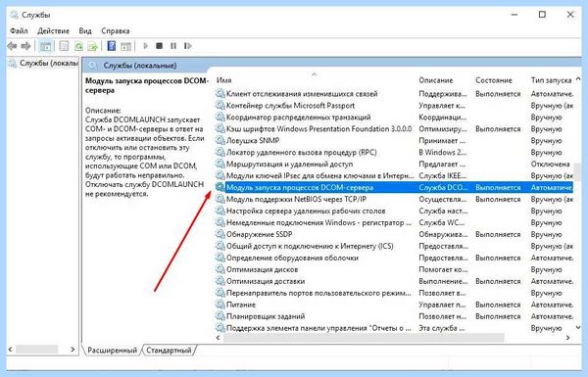The width and height of the screenshot is (588, 377).
Task: Select Модули ключей IPsec service row
Action: pos(395,175)
